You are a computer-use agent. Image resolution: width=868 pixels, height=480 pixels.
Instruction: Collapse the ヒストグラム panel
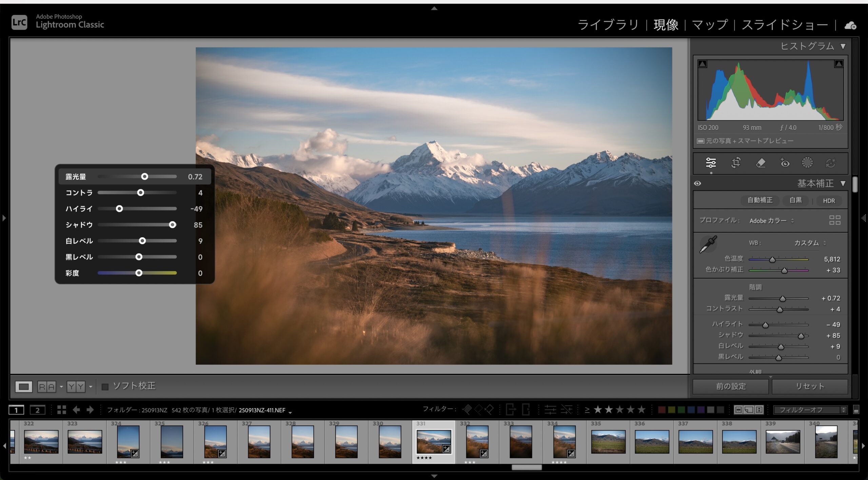[x=843, y=46]
